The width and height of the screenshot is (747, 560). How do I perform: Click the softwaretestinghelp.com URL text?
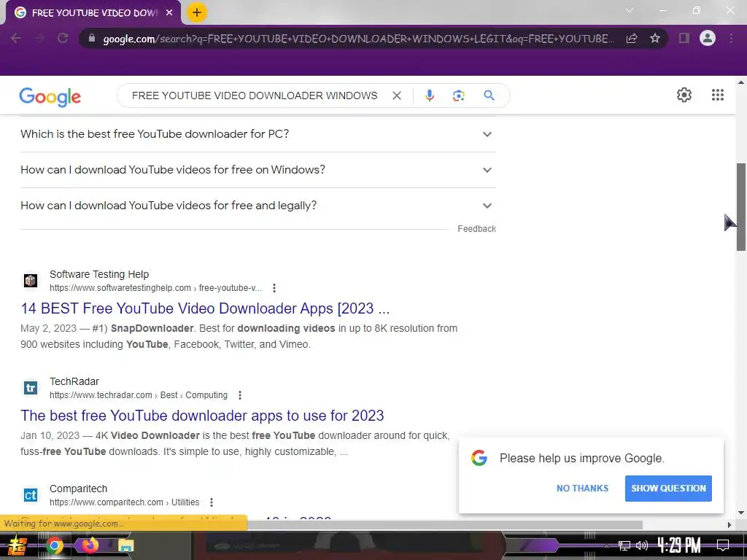(155, 288)
